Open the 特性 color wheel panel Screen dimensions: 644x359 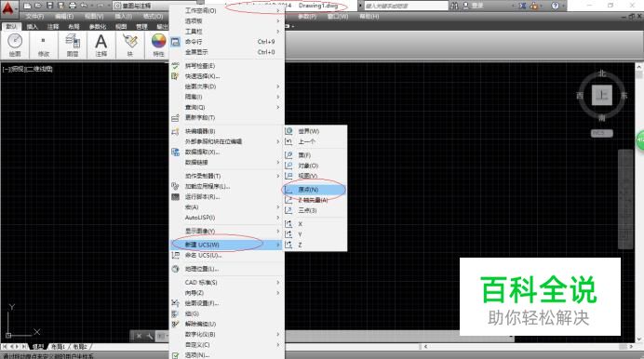coord(158,46)
